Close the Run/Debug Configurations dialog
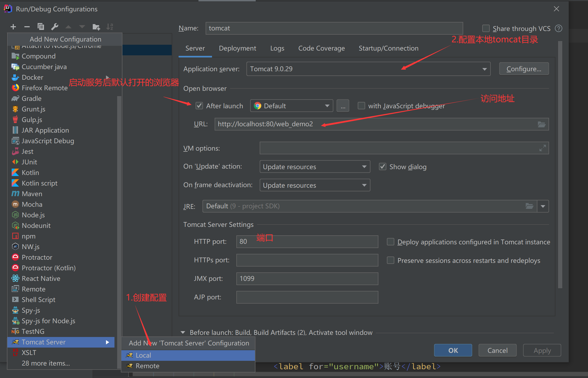588x378 pixels. click(x=556, y=9)
